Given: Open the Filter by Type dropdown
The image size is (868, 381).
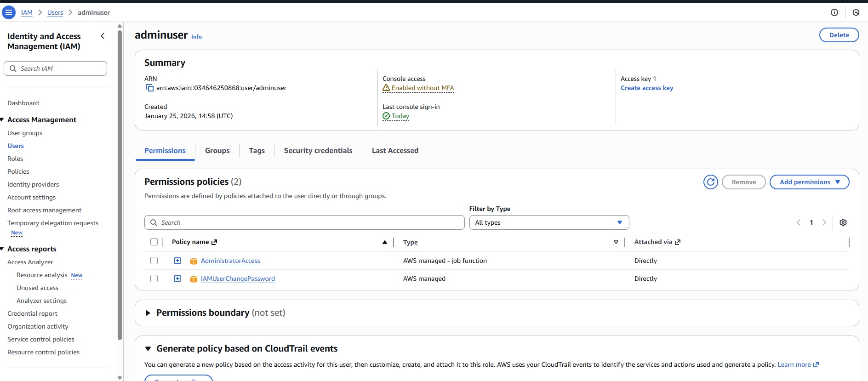Looking at the screenshot, I should pos(548,222).
